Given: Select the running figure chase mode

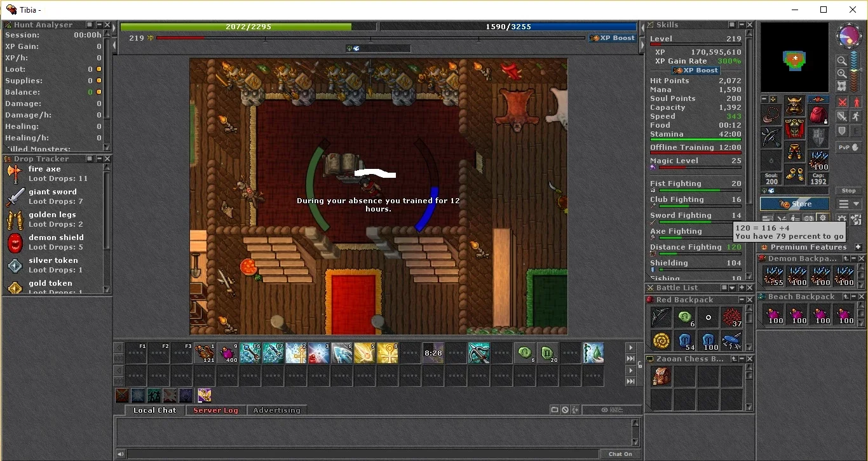Looking at the screenshot, I should 856,117.
